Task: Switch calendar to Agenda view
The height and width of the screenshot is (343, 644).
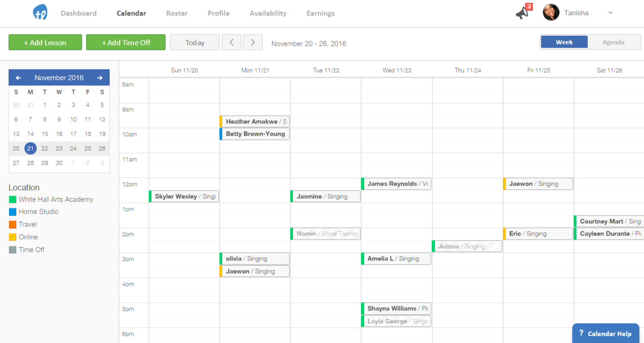Action: [x=613, y=42]
